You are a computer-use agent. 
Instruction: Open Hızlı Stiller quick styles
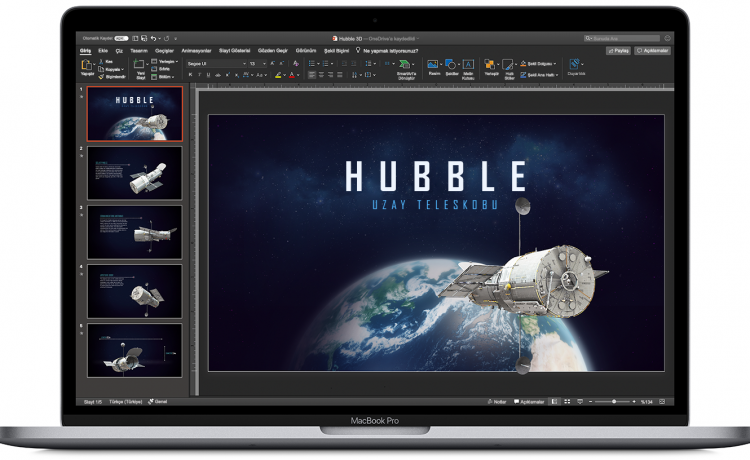507,65
